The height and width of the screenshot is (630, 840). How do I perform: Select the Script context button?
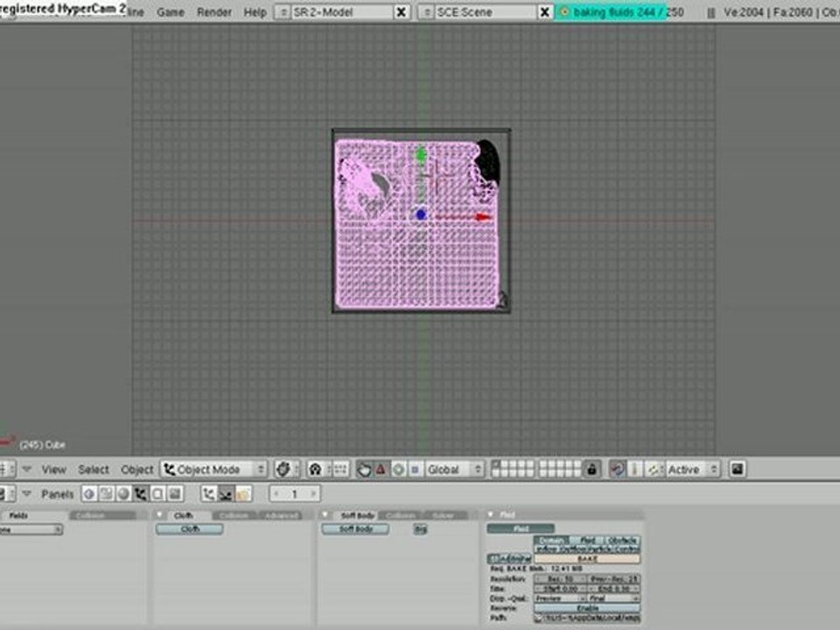[x=106, y=493]
